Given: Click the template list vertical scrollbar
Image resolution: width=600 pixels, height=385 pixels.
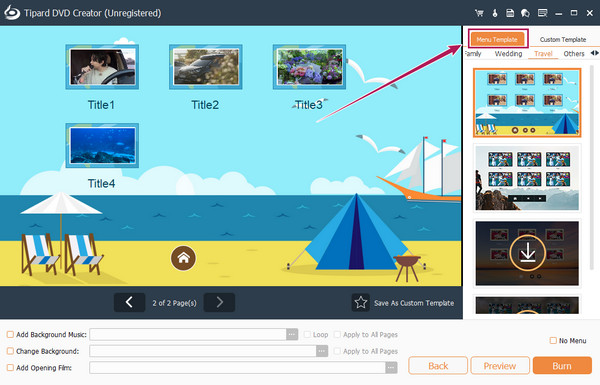Looking at the screenshot, I should (592, 168).
